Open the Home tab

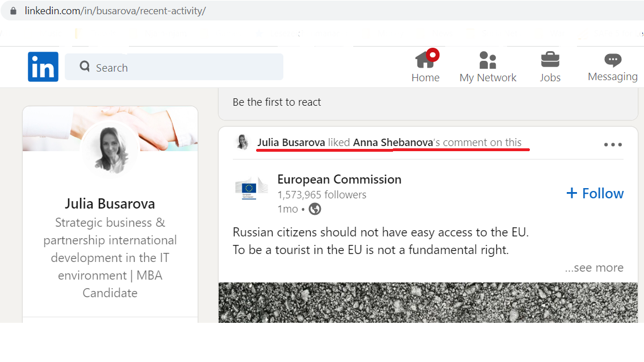425,66
